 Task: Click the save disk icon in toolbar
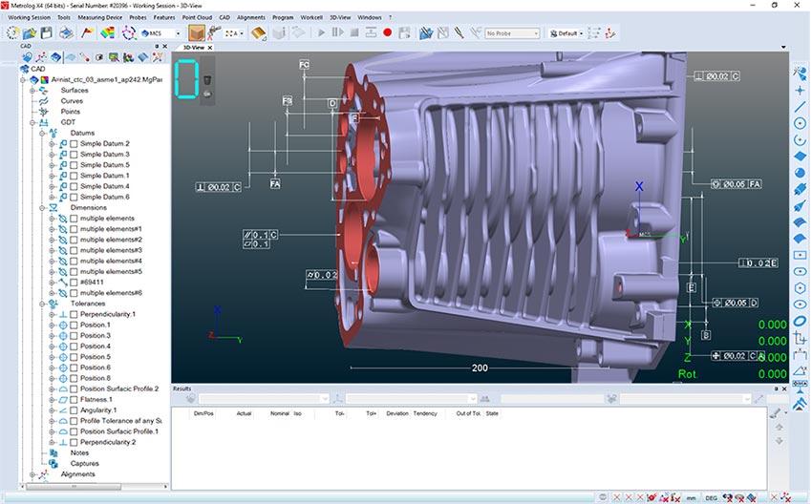(46, 33)
